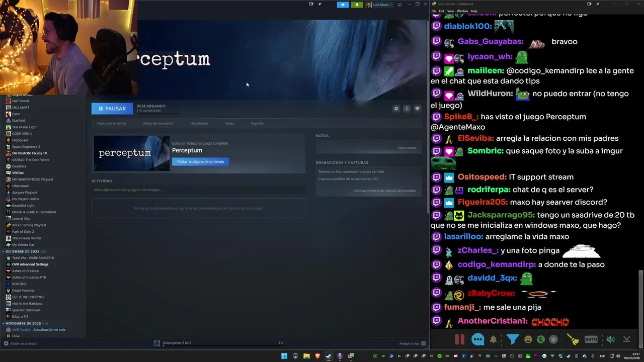This screenshot has width=644, height=362.
Task: Click the pin icon in Social Stream title bar
Action: (598, 4)
